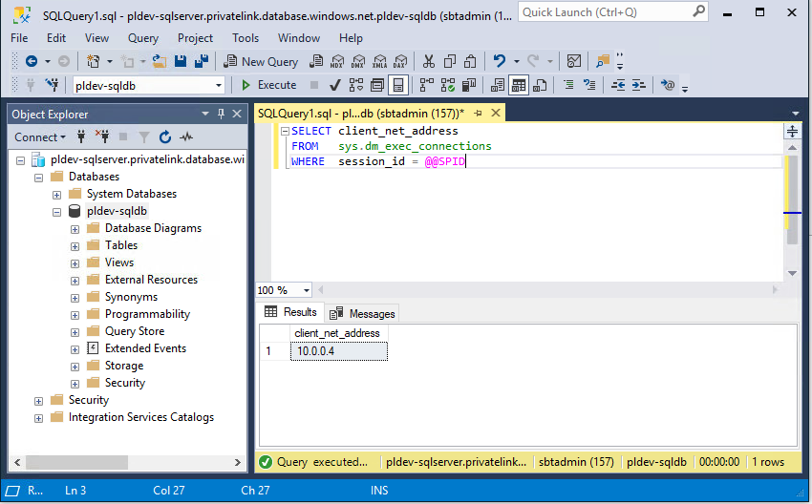Screen dimensions: 812x504
Task: Collapse the pldev-sqlserver server node
Action: 20,160
